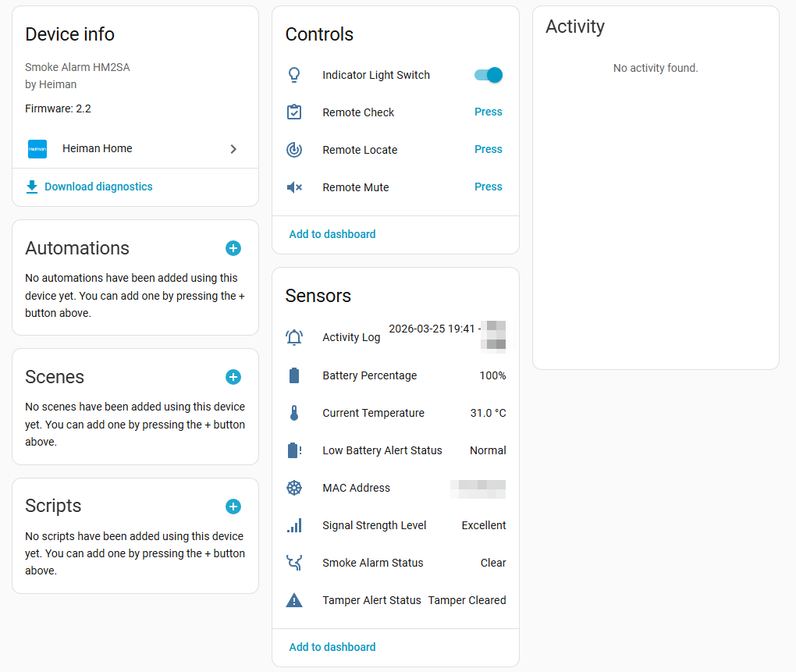Image resolution: width=796 pixels, height=672 pixels.
Task: Open Heiman Home integration chevron
Action: 233,149
